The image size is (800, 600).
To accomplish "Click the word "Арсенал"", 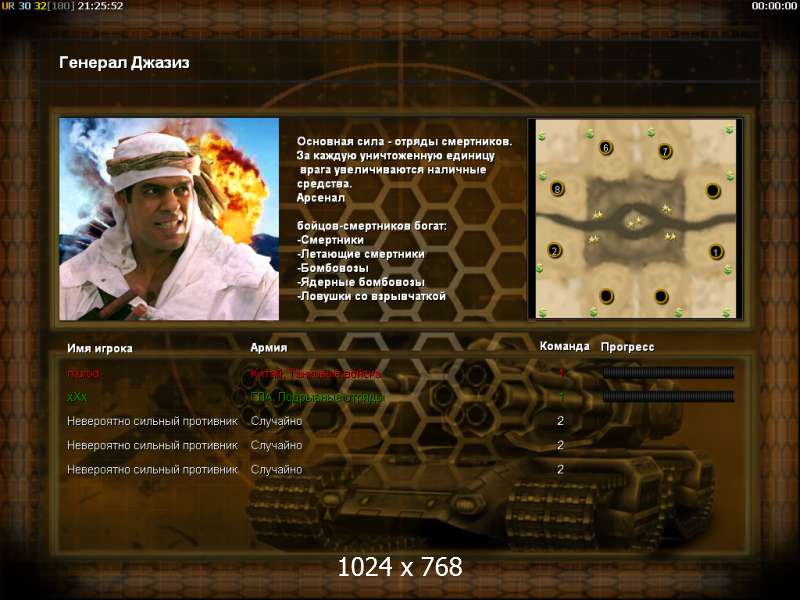I will (321, 198).
